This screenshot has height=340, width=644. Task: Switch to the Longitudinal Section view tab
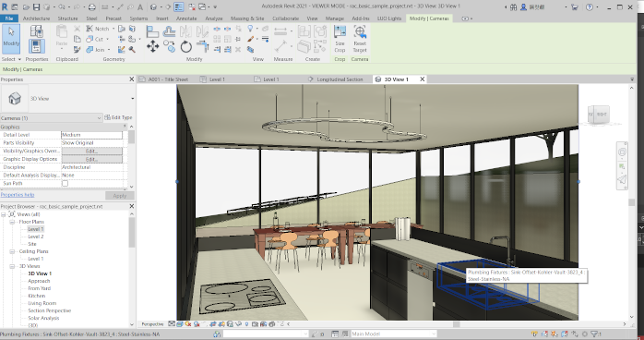pyautogui.click(x=340, y=79)
